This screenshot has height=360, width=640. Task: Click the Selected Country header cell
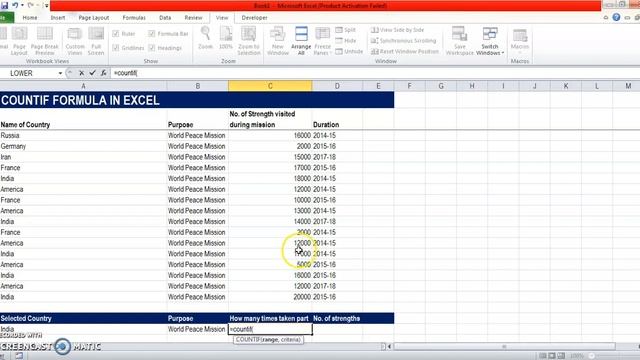tap(83, 318)
